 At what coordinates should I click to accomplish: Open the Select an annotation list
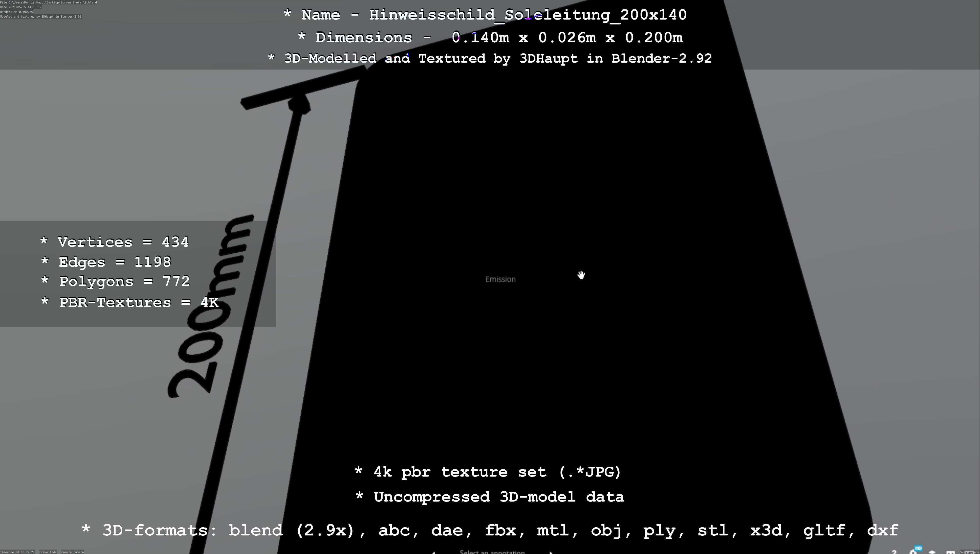point(492,552)
